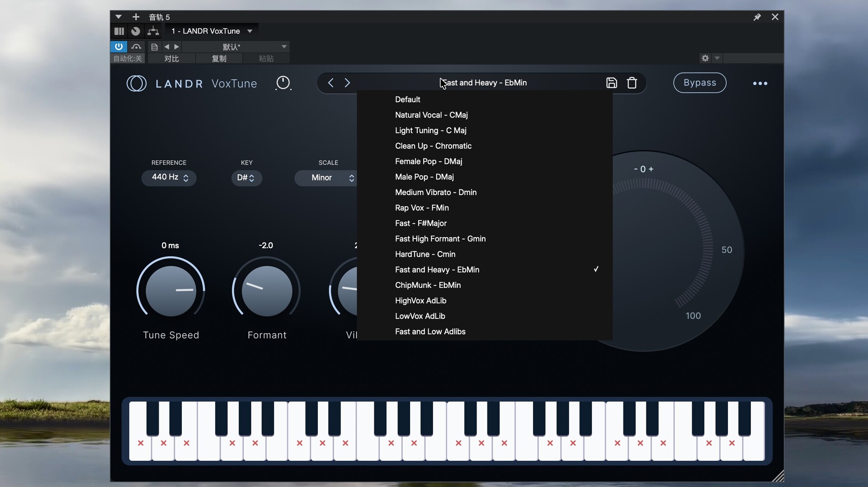Click the 复制 copy button
The width and height of the screenshot is (868, 487).
click(219, 59)
